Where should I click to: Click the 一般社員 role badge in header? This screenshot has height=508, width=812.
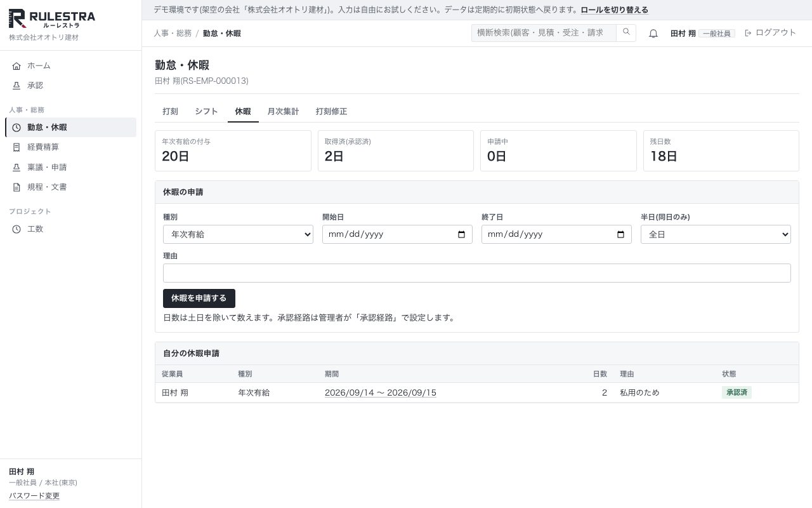(x=717, y=34)
